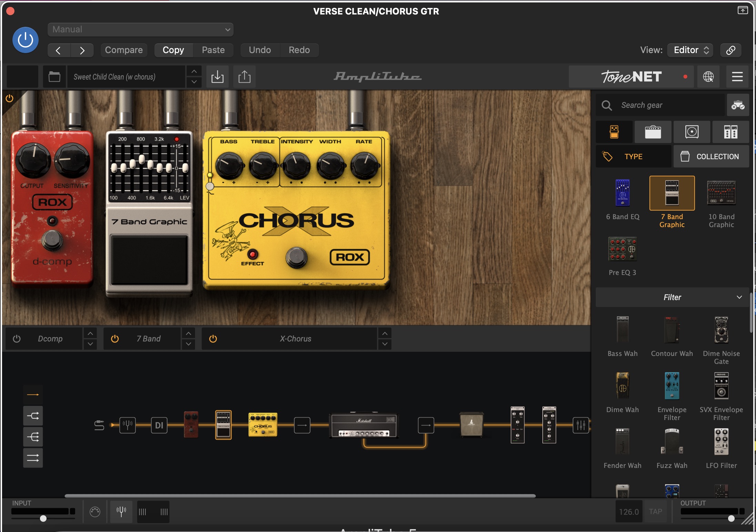Image resolution: width=756 pixels, height=532 pixels.
Task: Click up chevron beside the X-Chorus slot
Action: tap(385, 334)
